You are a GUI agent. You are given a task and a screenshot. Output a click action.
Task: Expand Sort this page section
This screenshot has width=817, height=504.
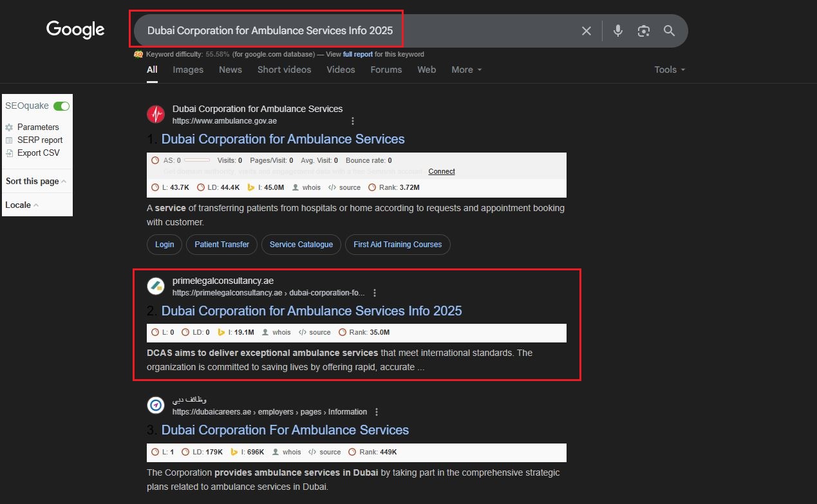click(36, 182)
